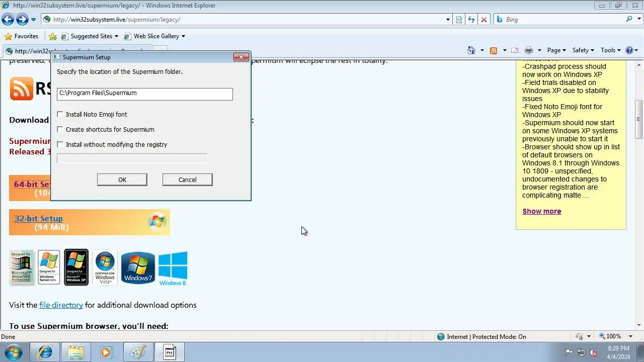Click Windows 2000 Professional compatibility badge
The height and width of the screenshot is (362, 644).
22,267
